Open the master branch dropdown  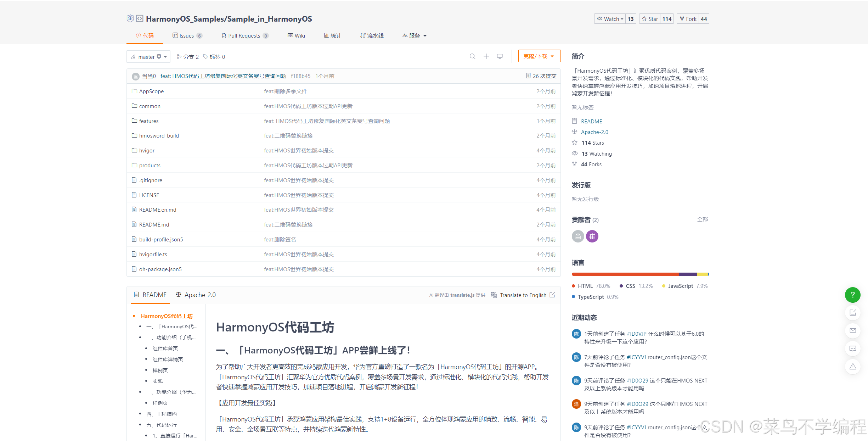(148, 57)
